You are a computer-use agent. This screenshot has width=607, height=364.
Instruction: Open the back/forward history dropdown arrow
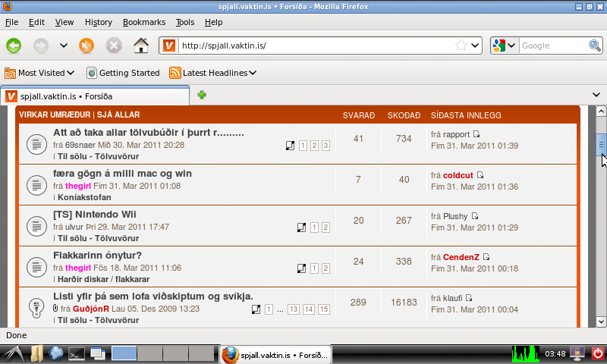click(64, 45)
